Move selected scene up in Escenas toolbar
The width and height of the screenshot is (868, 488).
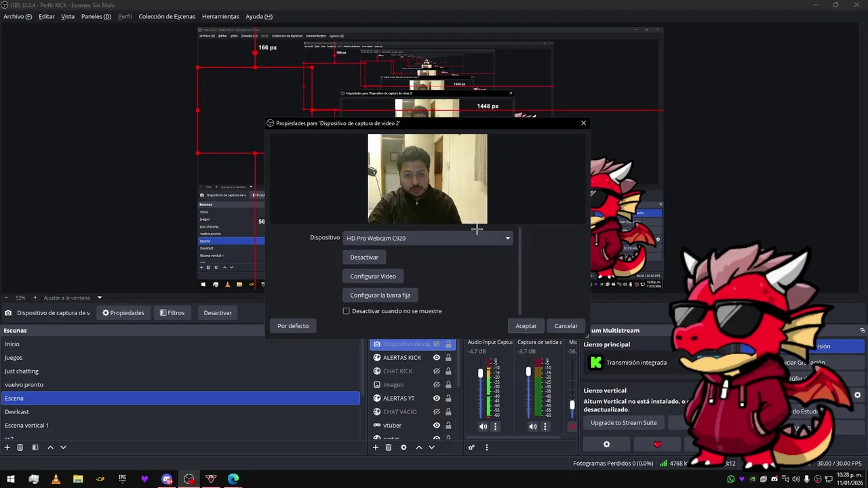pyautogui.click(x=50, y=447)
